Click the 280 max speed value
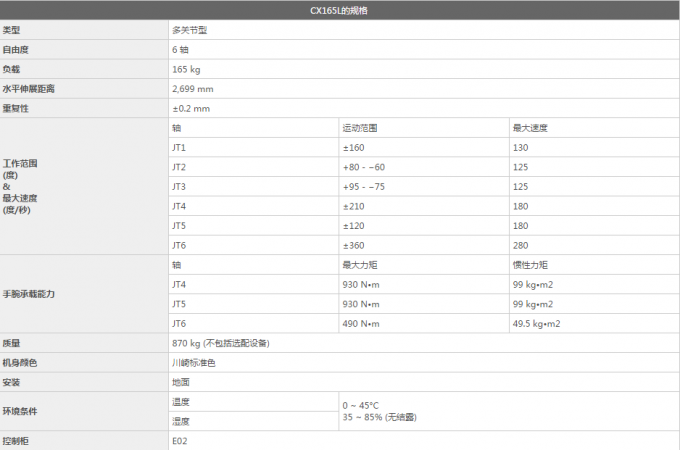The image size is (680, 450). coord(520,245)
